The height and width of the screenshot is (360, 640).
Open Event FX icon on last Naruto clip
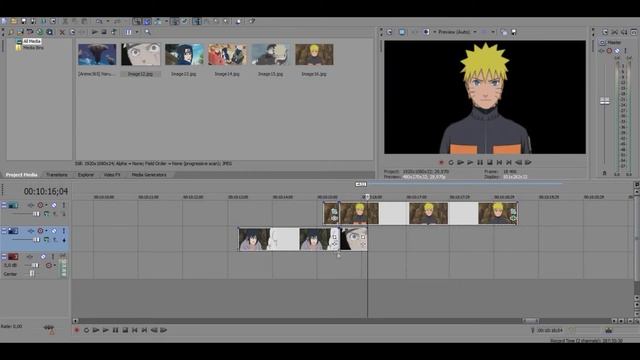tap(513, 218)
